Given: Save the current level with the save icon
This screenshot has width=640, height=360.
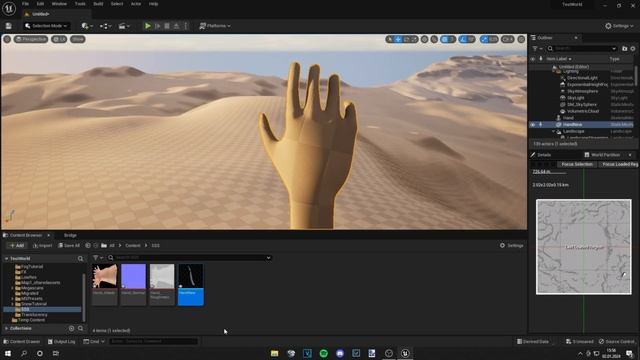Looking at the screenshot, I should point(9,26).
